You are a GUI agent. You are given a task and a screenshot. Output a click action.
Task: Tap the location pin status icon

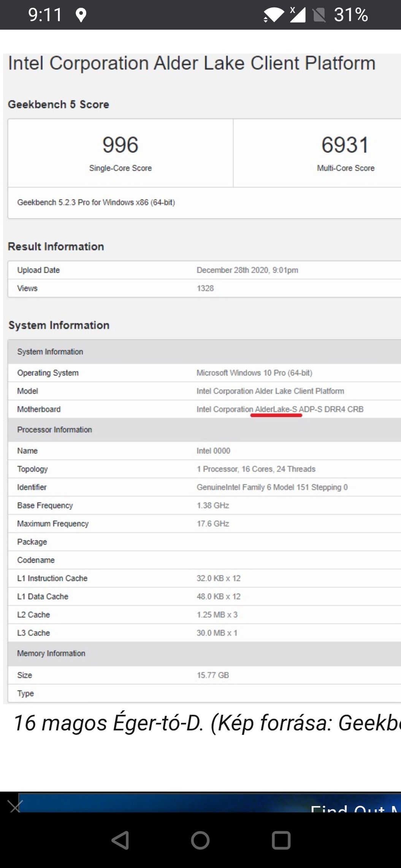(81, 15)
